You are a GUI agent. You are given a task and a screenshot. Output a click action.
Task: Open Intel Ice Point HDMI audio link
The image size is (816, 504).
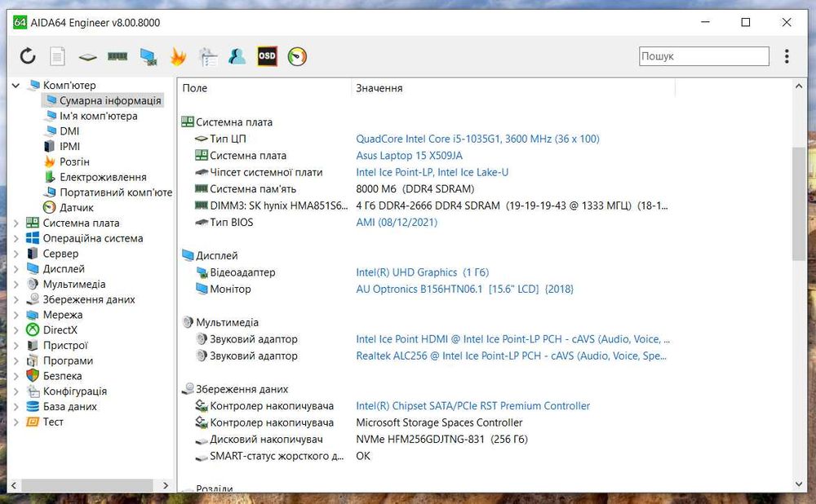[x=512, y=339]
